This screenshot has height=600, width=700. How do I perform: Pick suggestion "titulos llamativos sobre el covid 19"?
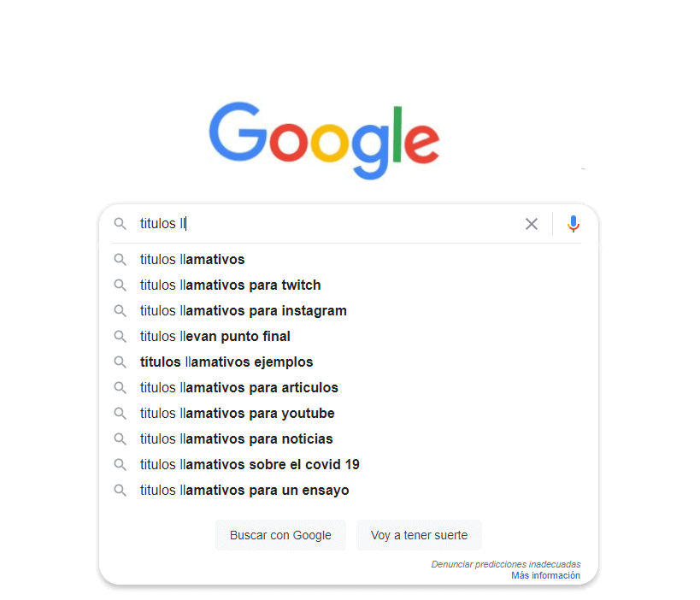pos(250,465)
